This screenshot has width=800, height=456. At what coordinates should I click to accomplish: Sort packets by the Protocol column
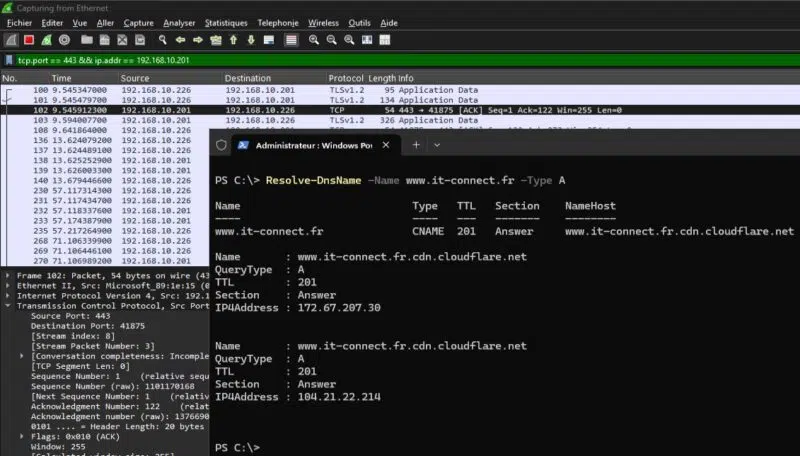(346, 78)
